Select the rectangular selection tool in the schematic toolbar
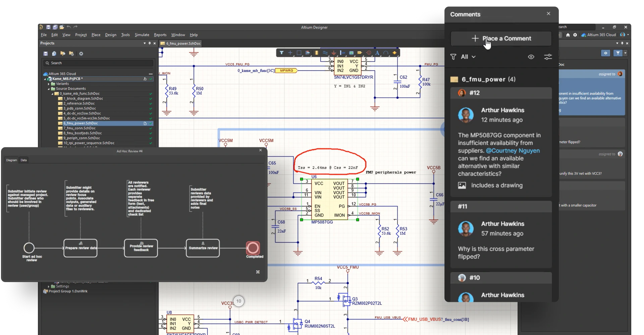The image size is (644, 335). pyautogui.click(x=299, y=53)
